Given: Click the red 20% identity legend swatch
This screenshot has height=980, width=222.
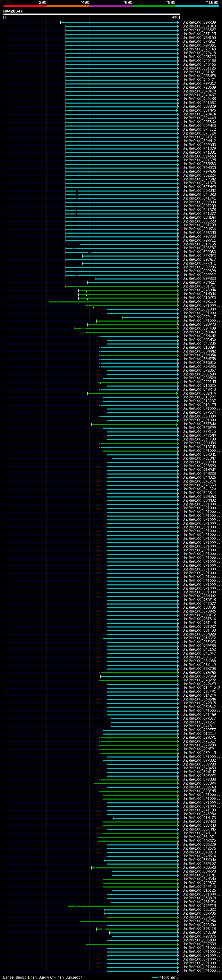Looking at the screenshot, I should (x=25, y=6).
